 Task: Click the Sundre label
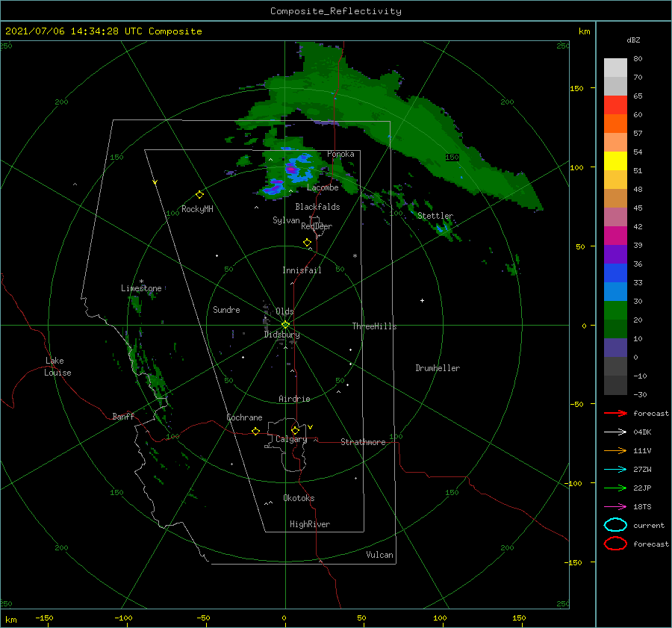tap(226, 309)
